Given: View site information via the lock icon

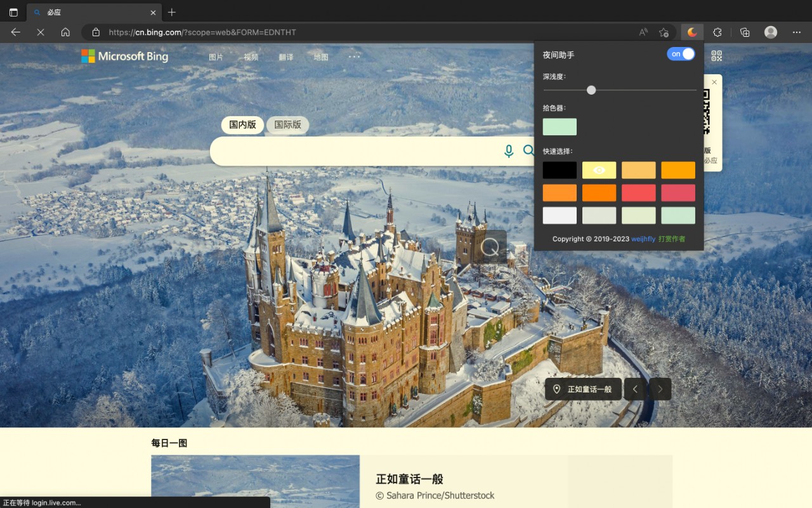Looking at the screenshot, I should click(96, 32).
